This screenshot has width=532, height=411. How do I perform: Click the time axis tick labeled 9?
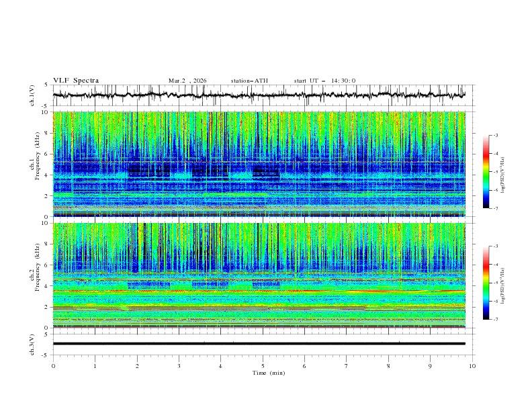[430, 366]
